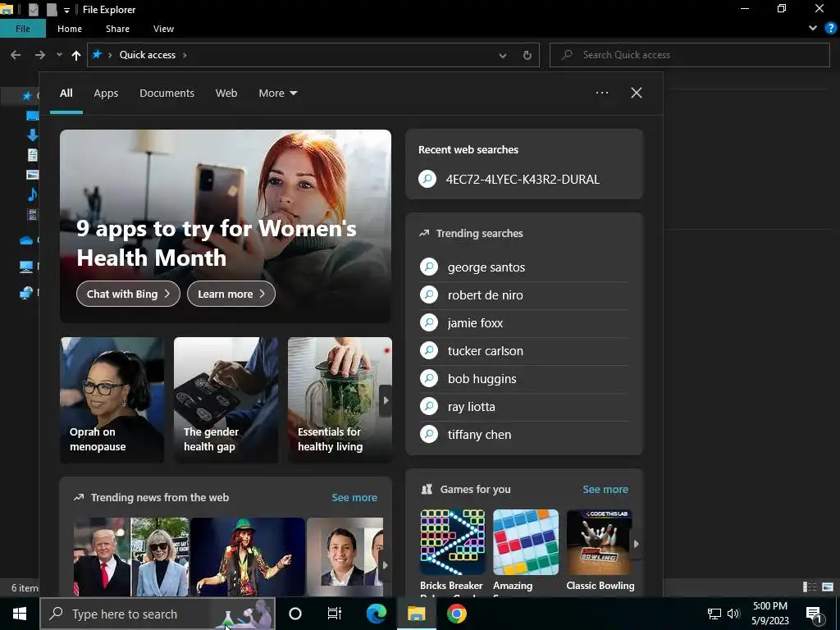The image size is (840, 630).
Task: Click search icon beside robert de niro
Action: [428, 294]
